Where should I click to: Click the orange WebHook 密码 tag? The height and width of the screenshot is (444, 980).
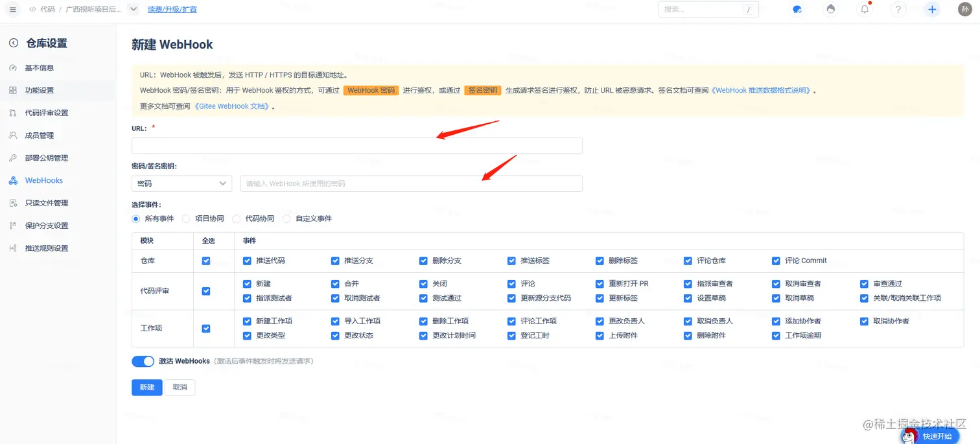click(x=371, y=91)
